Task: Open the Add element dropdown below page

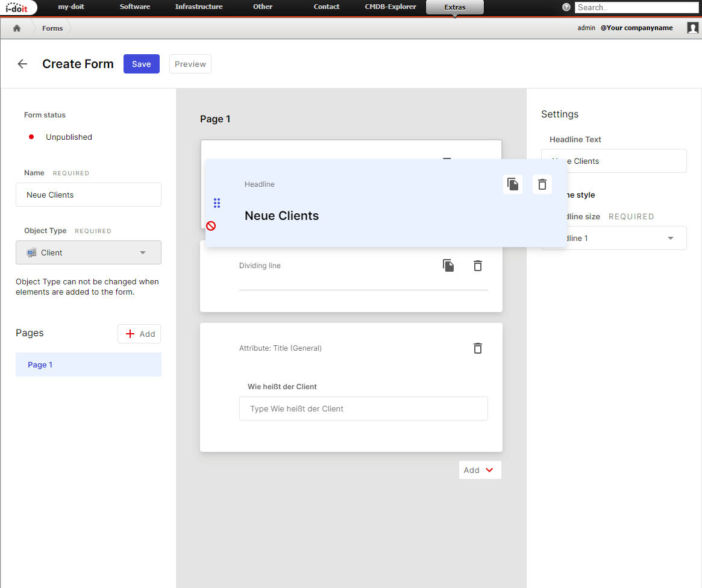Action: pos(480,470)
